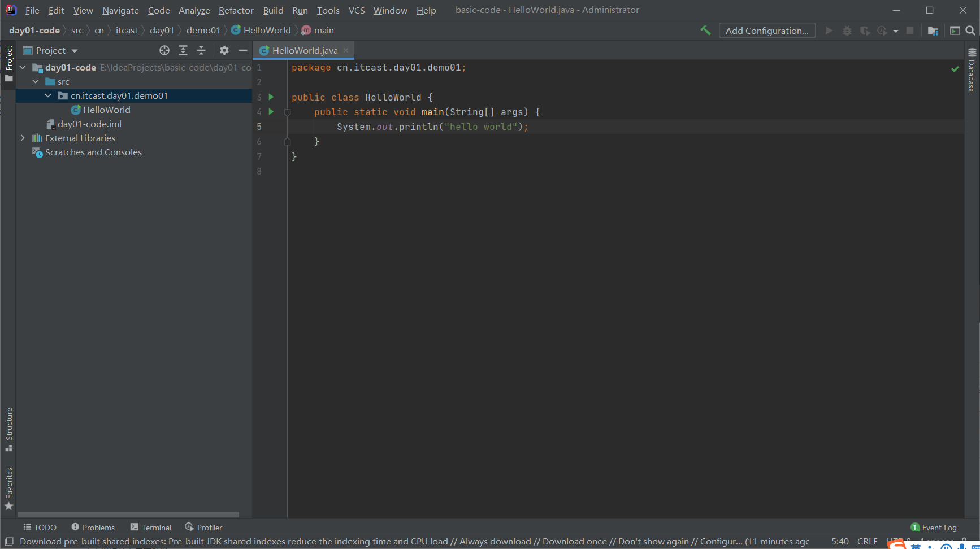Image resolution: width=980 pixels, height=549 pixels.
Task: Collapse the cn.itcast.day01.demo01 package
Action: click(48, 95)
